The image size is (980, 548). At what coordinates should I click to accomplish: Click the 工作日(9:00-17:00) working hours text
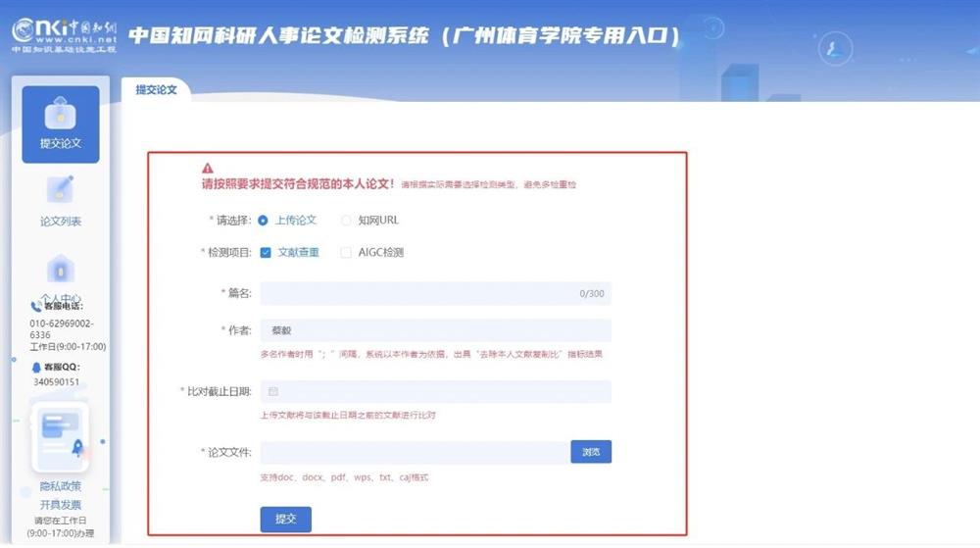68,347
